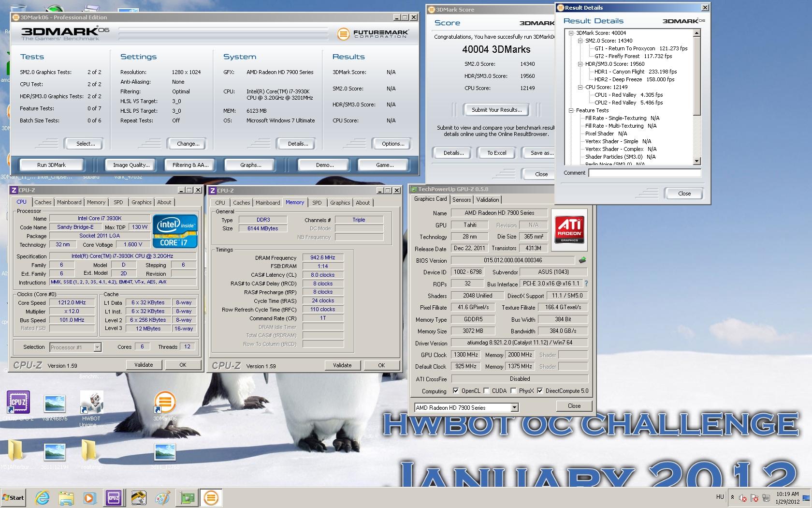Collapse the Feature Tests tree node
Screen dimensions: 812x508
click(571, 110)
